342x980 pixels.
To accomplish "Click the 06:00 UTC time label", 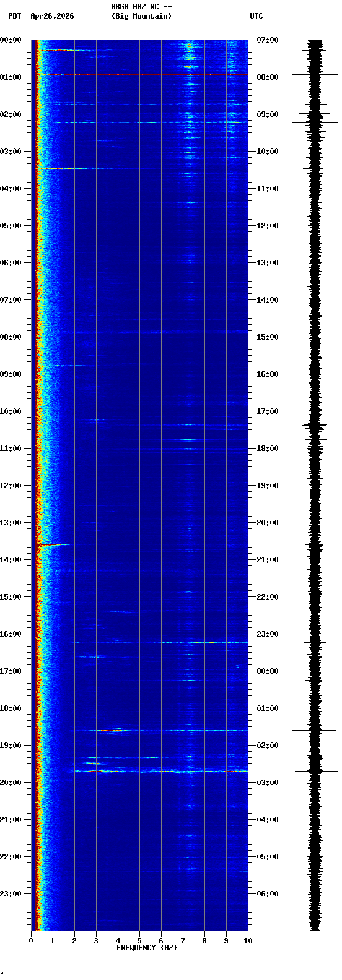I will [268, 894].
